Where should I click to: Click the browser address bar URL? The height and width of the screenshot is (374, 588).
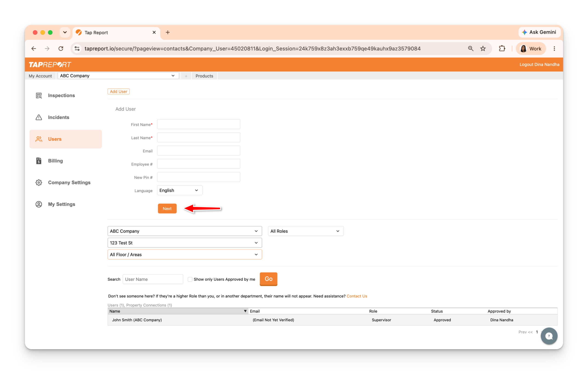(x=252, y=49)
